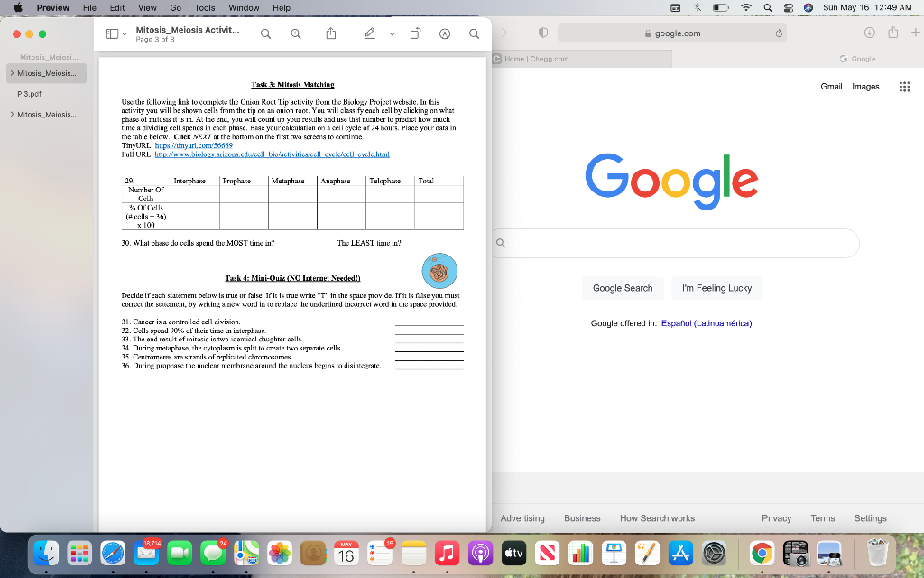Click the highlight tool circle icon in Preview

[x=443, y=33]
